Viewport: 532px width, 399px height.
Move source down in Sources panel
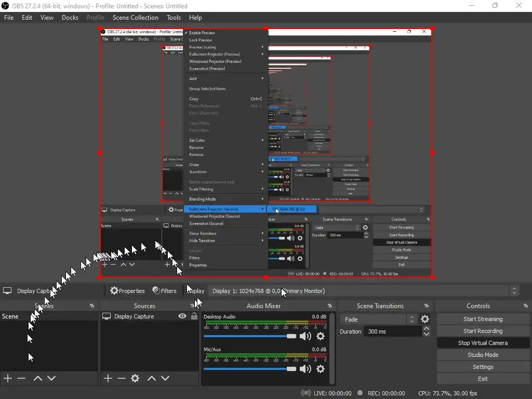point(165,378)
